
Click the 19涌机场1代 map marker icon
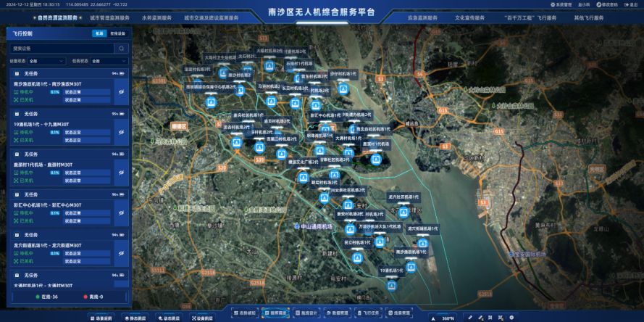pos(392,285)
